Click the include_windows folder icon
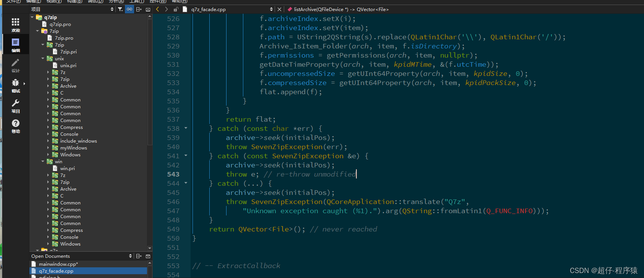The image size is (644, 278). click(55, 141)
